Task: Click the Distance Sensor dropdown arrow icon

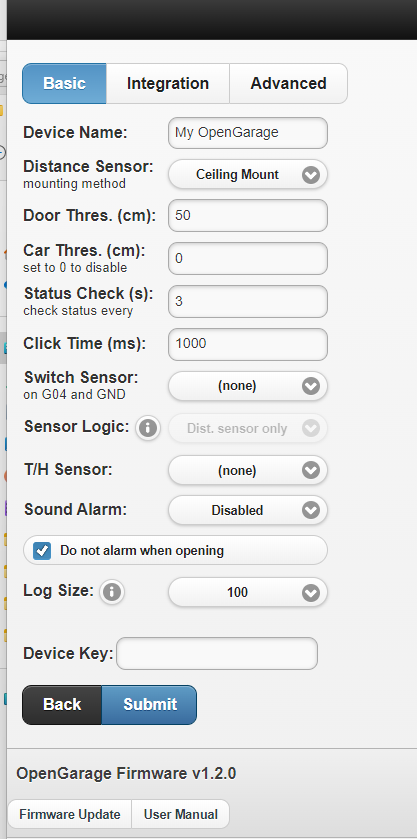Action: 311,175
